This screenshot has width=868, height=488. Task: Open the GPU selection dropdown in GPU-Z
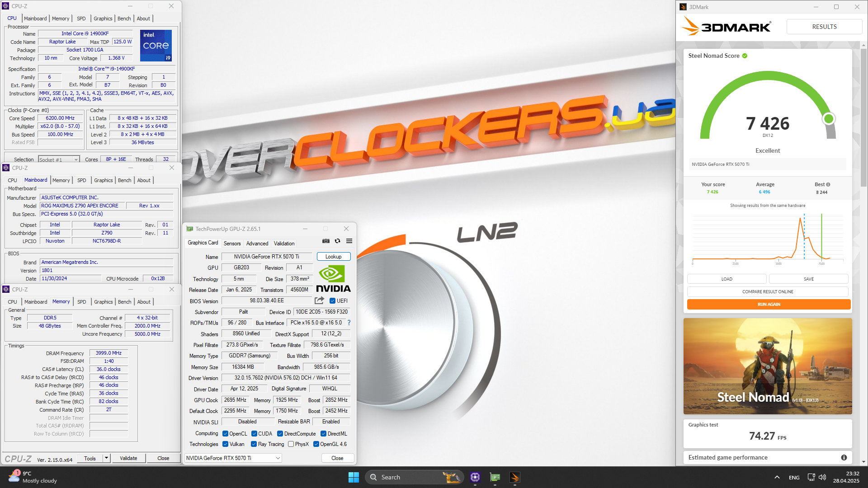click(x=233, y=458)
